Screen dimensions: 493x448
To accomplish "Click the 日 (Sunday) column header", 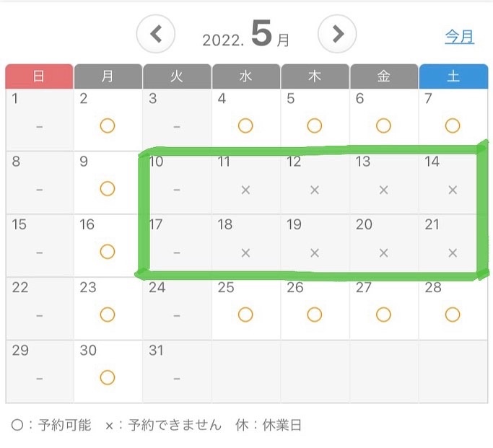I will [x=39, y=76].
